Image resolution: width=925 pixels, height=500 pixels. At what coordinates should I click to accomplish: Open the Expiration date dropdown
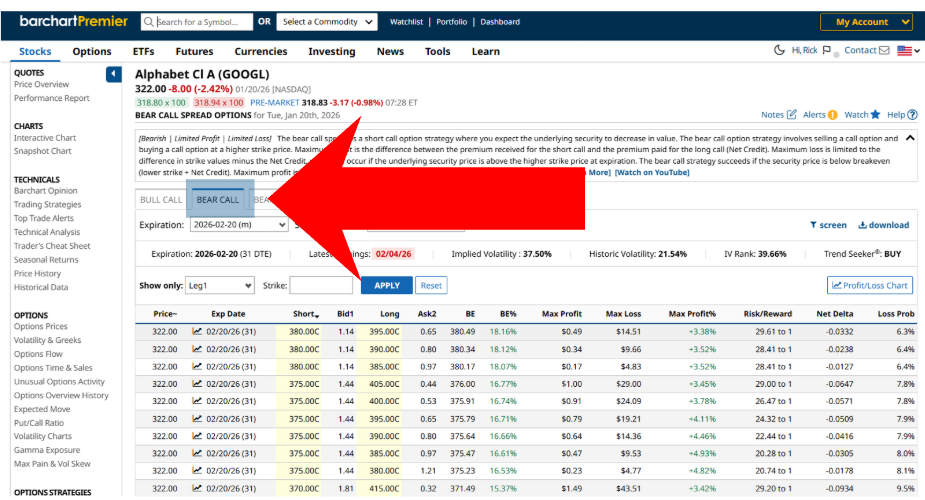239,225
